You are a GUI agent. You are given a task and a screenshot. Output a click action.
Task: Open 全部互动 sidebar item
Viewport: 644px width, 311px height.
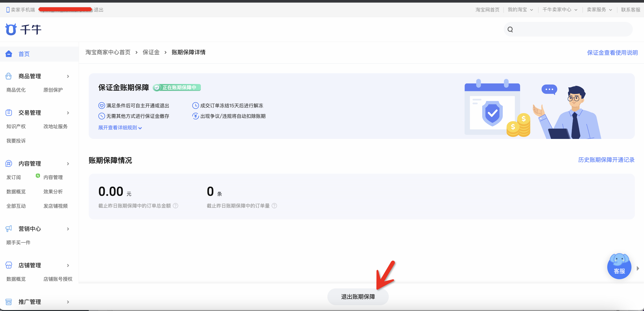click(x=16, y=206)
